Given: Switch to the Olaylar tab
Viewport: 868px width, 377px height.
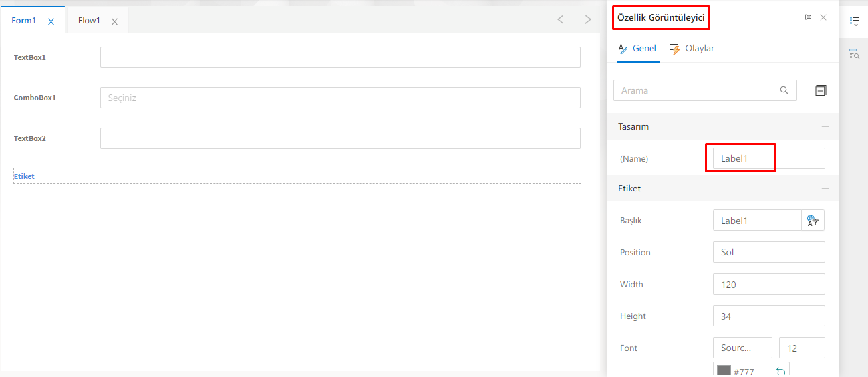Looking at the screenshot, I should 692,48.
